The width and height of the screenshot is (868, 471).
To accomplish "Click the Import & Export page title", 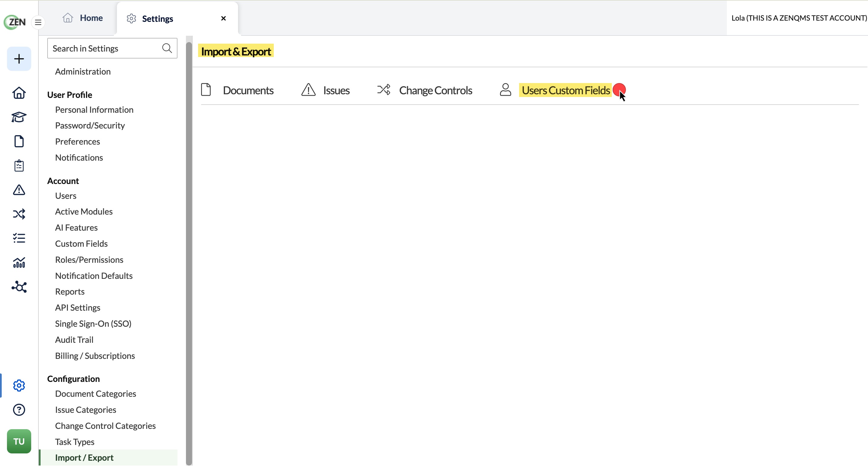I will point(236,51).
